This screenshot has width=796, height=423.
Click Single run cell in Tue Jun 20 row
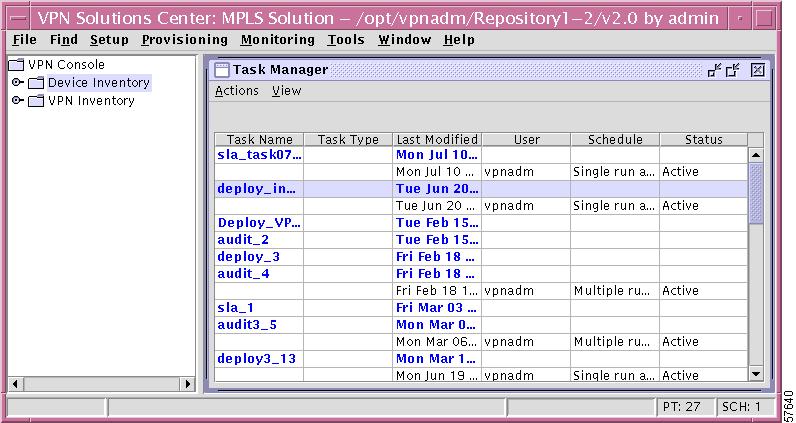615,206
